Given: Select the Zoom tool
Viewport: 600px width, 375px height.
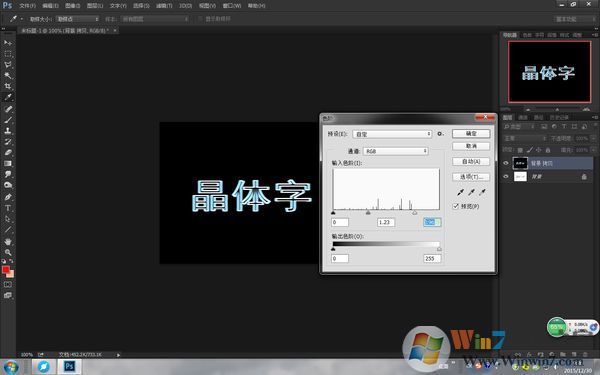Looking at the screenshot, I should point(8,252).
